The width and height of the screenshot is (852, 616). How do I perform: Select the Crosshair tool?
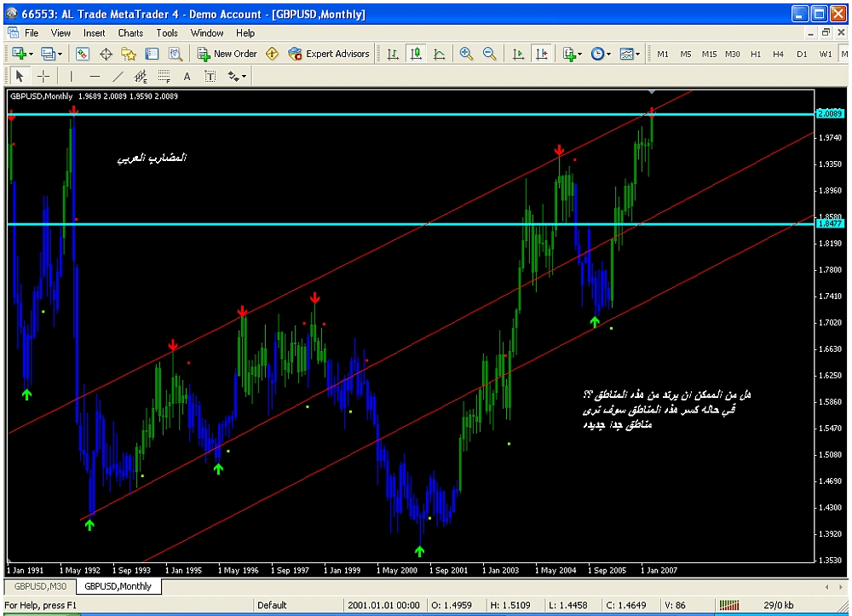(43, 77)
